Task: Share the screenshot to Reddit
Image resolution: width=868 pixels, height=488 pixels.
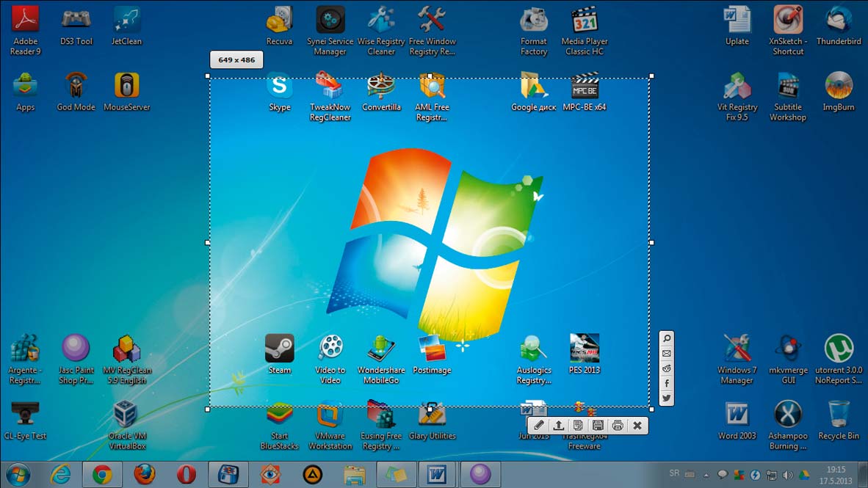Action: (667, 368)
